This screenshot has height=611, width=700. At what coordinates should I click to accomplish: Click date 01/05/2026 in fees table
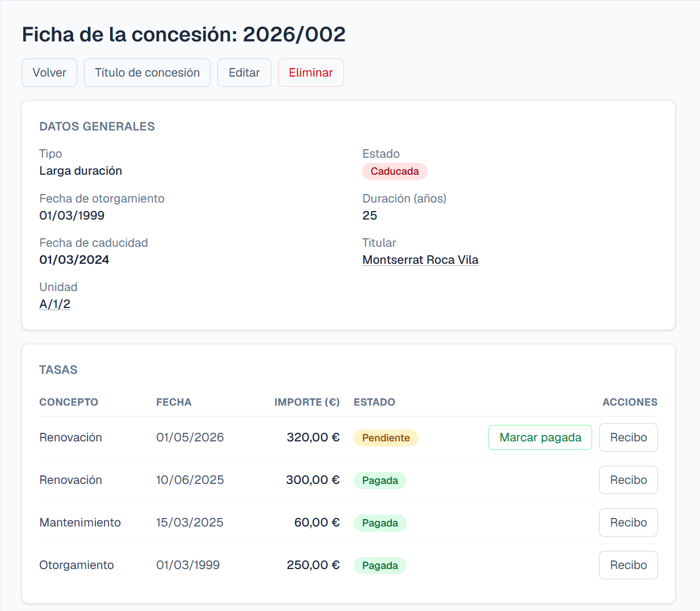coord(190,437)
